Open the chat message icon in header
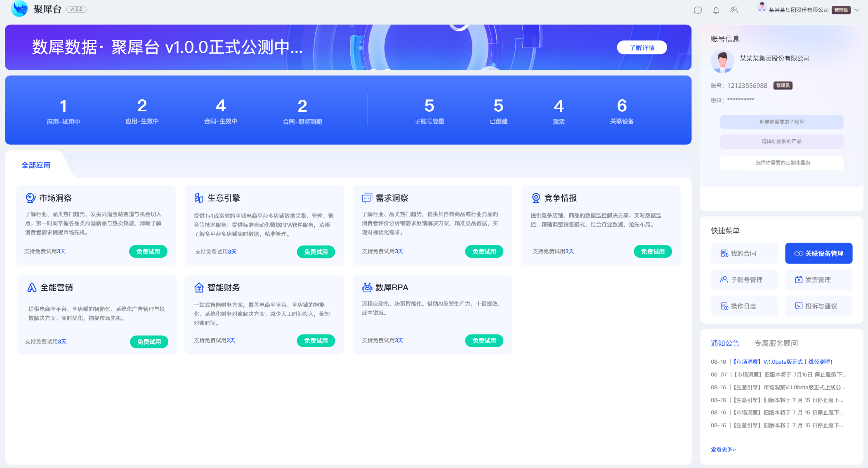868x468 pixels. [x=698, y=10]
